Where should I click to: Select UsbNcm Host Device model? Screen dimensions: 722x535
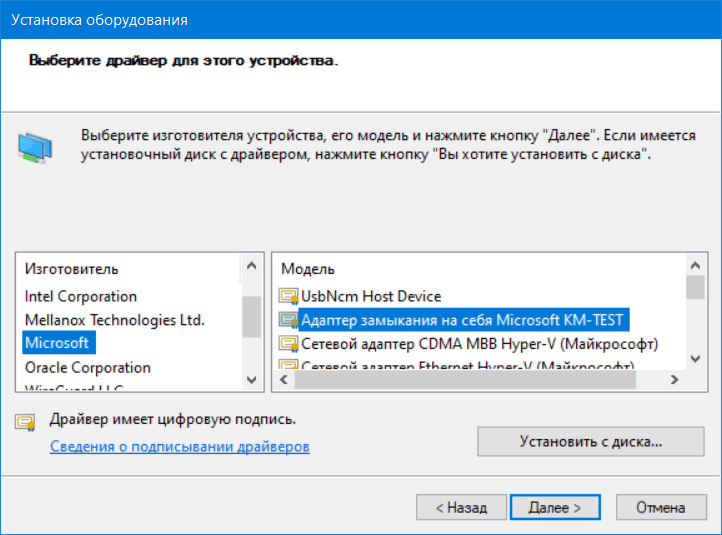371,297
